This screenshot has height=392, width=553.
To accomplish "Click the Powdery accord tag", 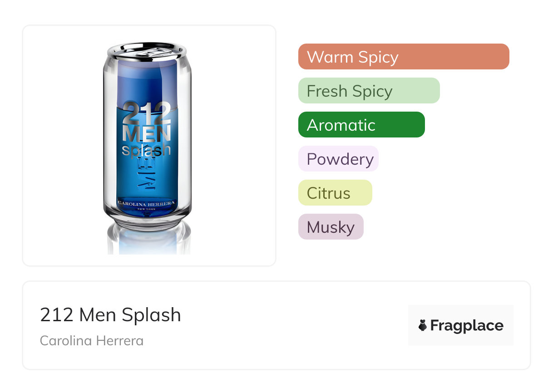I will (338, 159).
